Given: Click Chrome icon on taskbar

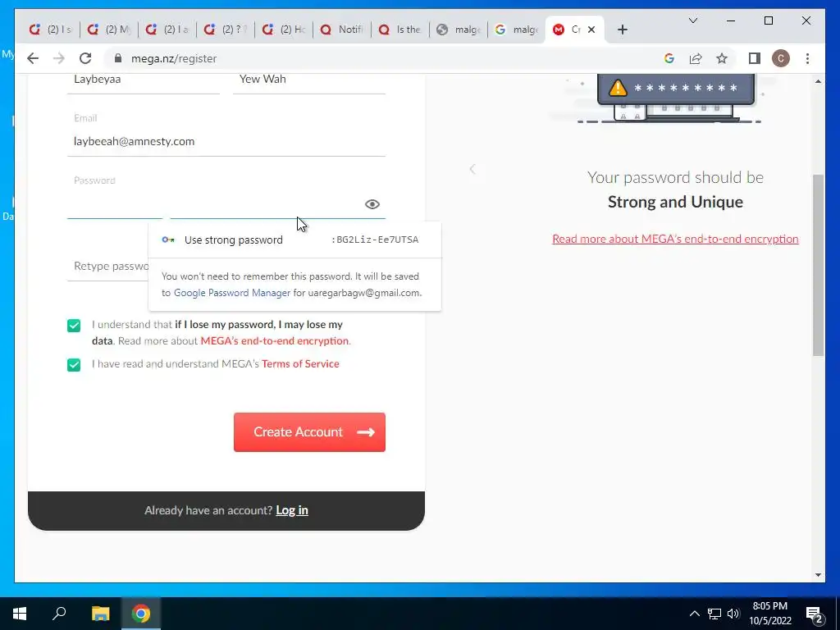Looking at the screenshot, I should 141,614.
